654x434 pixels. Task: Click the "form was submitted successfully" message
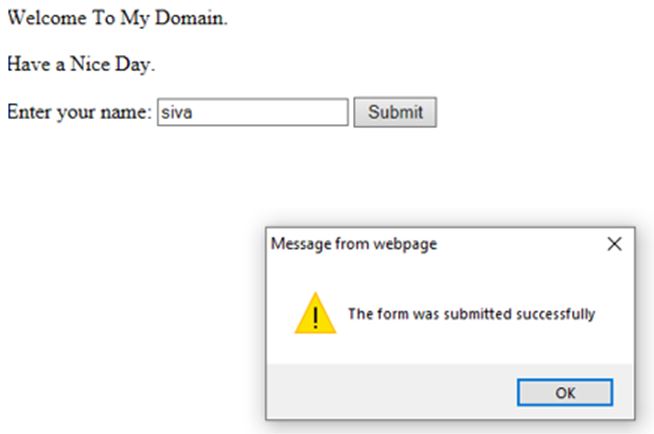coord(471,314)
